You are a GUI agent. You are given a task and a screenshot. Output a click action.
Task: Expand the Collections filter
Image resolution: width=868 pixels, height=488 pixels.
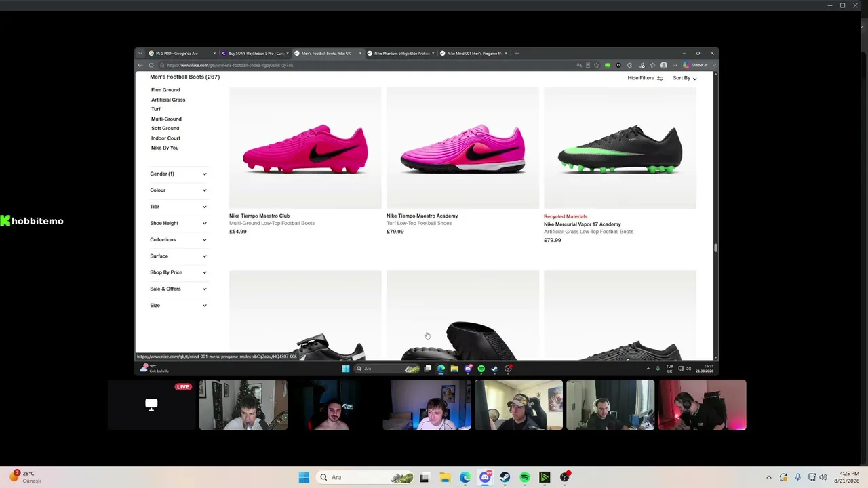178,239
